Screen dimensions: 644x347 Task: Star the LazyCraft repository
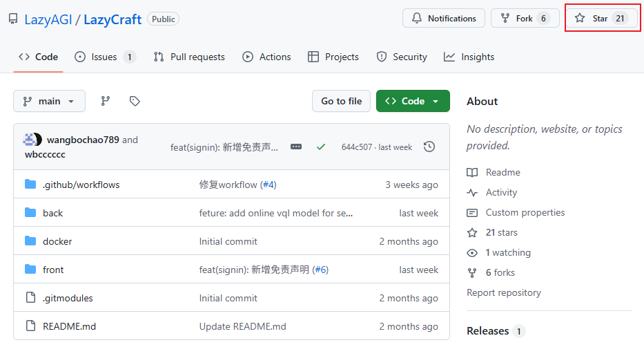coord(603,19)
